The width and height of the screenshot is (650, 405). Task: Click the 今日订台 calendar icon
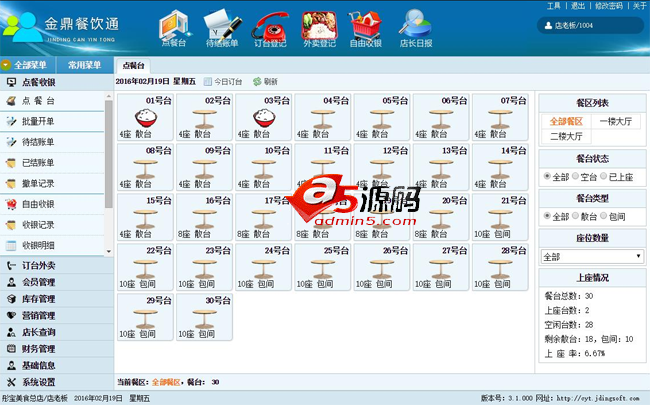[x=207, y=82]
